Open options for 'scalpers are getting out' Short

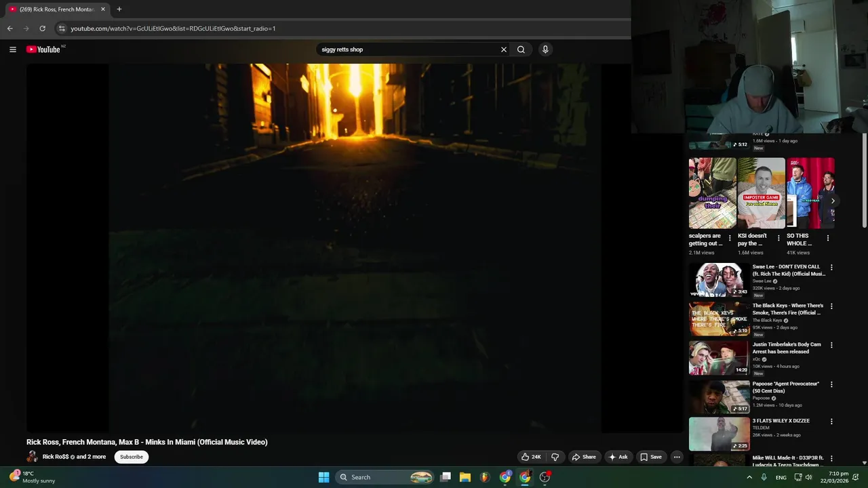pyautogui.click(x=730, y=238)
